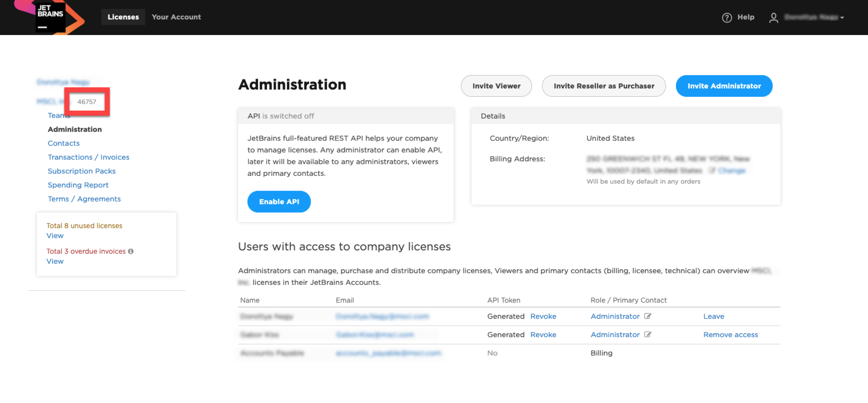
Task: Open Help in the top bar
Action: (746, 17)
